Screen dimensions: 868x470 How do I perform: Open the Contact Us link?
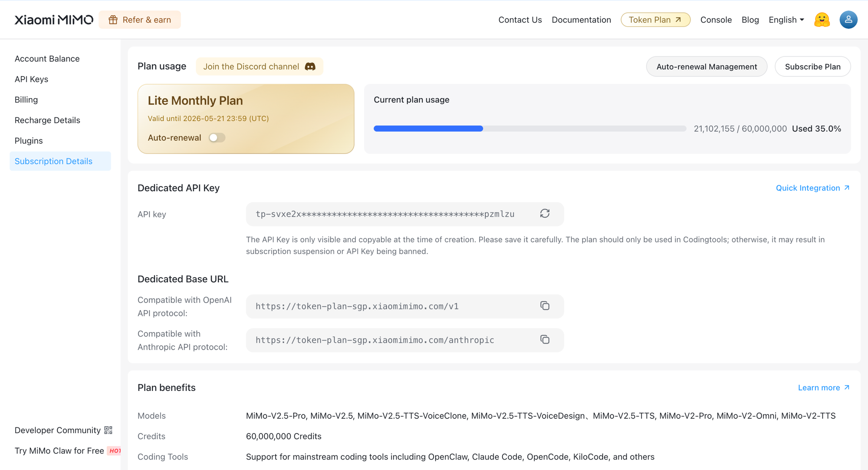coord(520,20)
